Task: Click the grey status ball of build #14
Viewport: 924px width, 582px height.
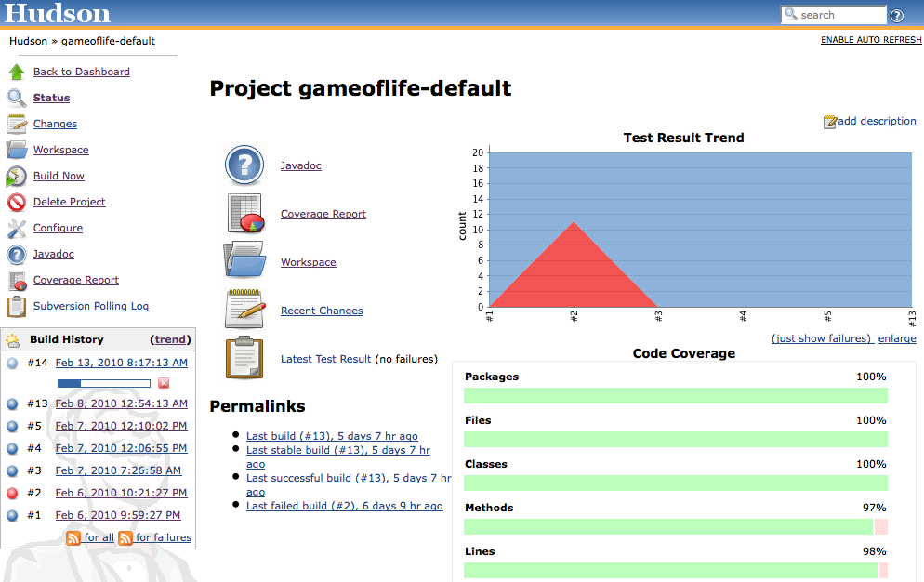Action: (x=12, y=363)
